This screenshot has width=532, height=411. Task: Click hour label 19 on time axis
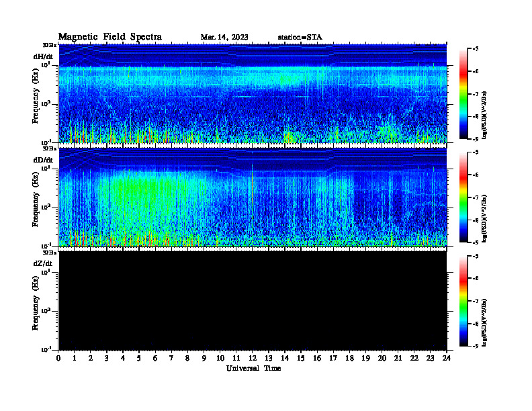coord(365,359)
